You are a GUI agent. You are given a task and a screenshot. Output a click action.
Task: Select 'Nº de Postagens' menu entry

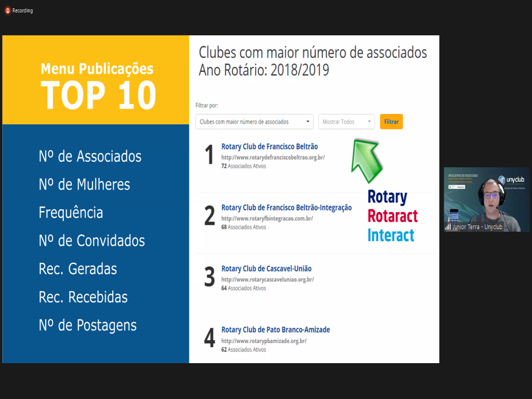[87, 325]
